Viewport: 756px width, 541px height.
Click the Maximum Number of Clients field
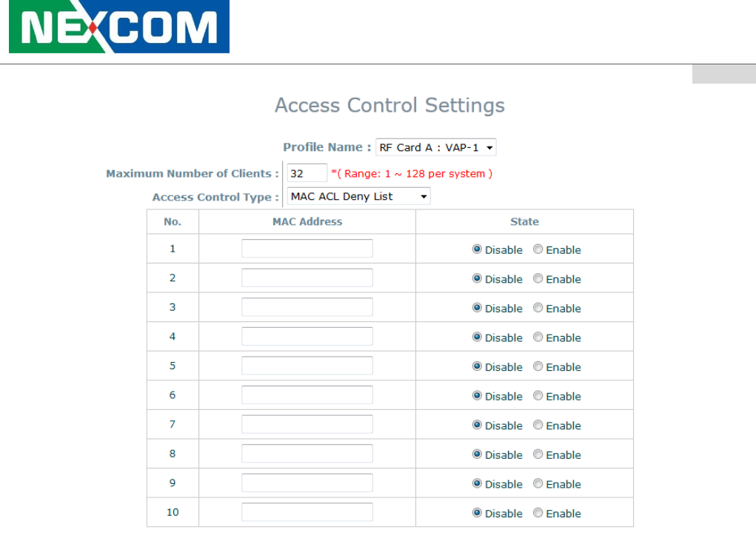[307, 173]
